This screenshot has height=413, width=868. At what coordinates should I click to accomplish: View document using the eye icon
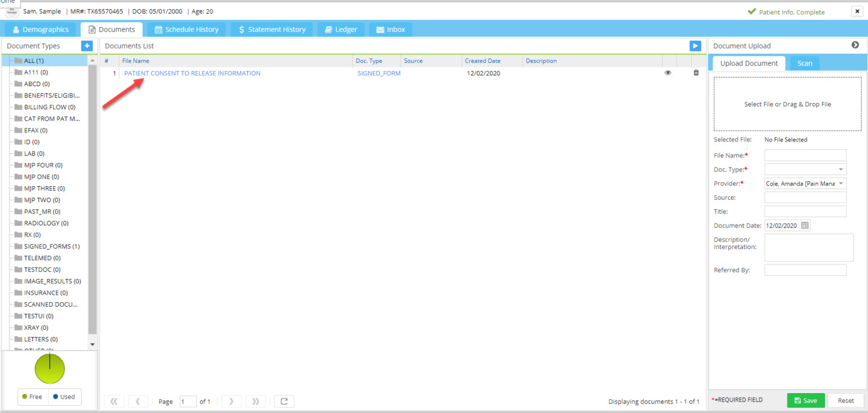click(668, 73)
